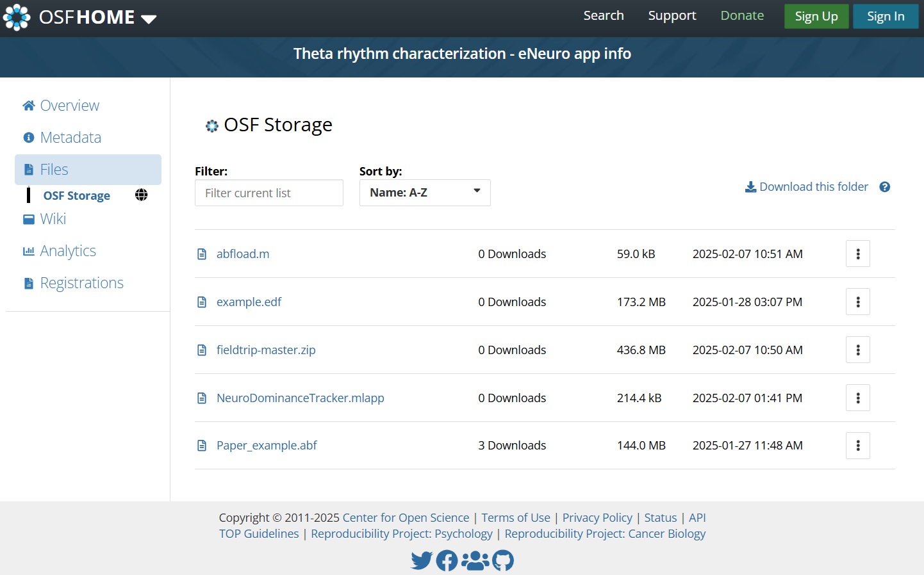Open the Terms of Use link
Screen dimensions: 924x575
pos(515,517)
